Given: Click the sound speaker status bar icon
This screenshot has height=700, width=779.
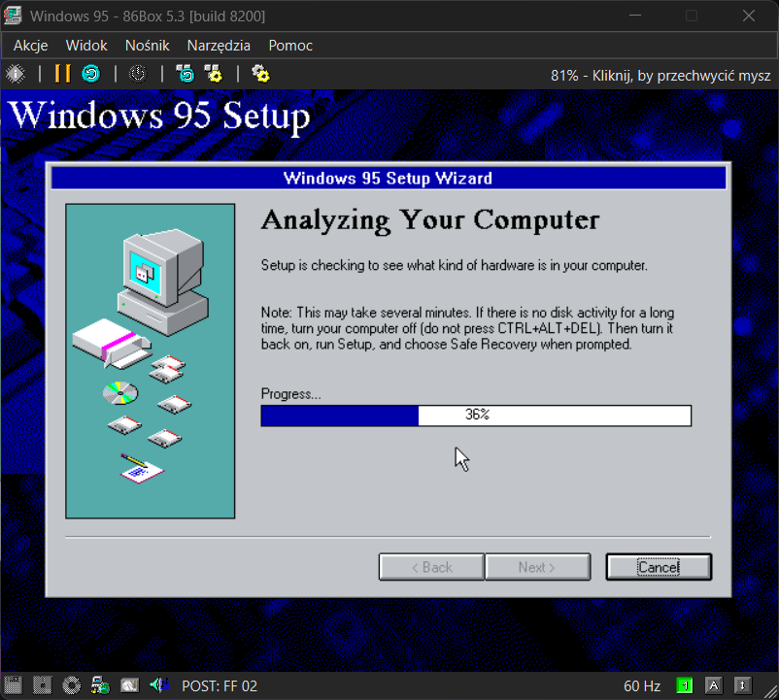Looking at the screenshot, I should (157, 686).
